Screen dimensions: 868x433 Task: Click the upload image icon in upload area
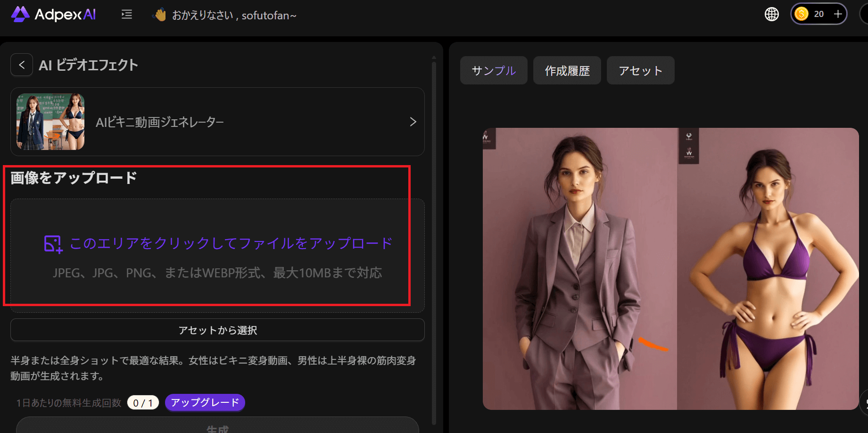pyautogui.click(x=53, y=243)
